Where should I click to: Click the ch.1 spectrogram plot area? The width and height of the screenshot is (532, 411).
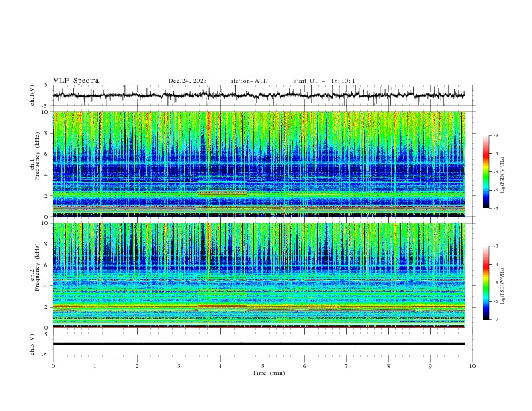click(259, 164)
